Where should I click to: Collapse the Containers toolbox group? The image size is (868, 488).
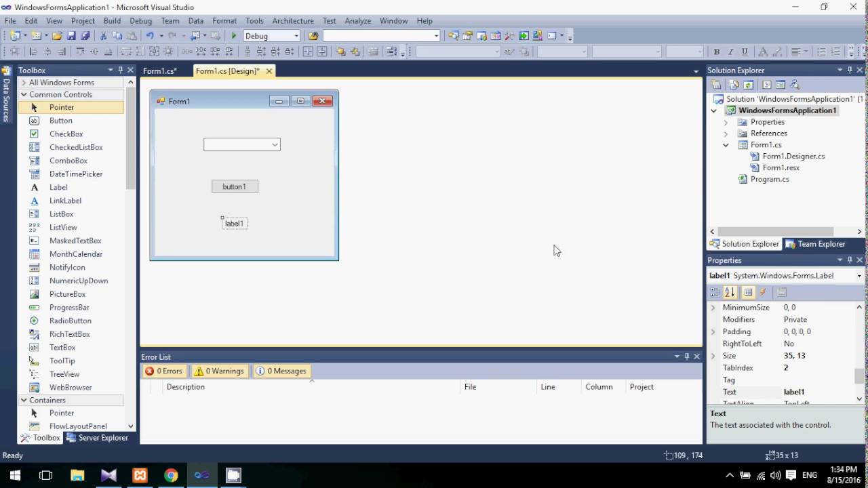point(24,401)
